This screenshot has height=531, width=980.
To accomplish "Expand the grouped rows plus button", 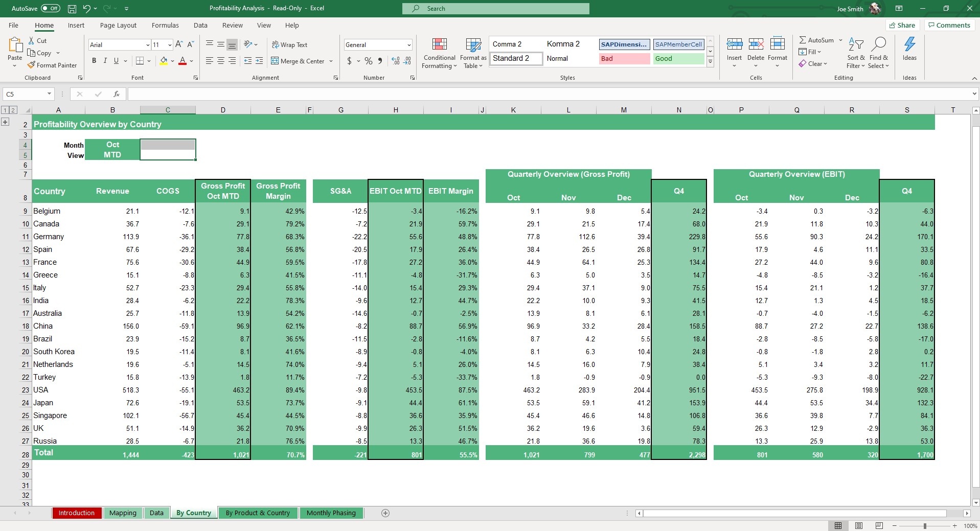I will coord(5,122).
